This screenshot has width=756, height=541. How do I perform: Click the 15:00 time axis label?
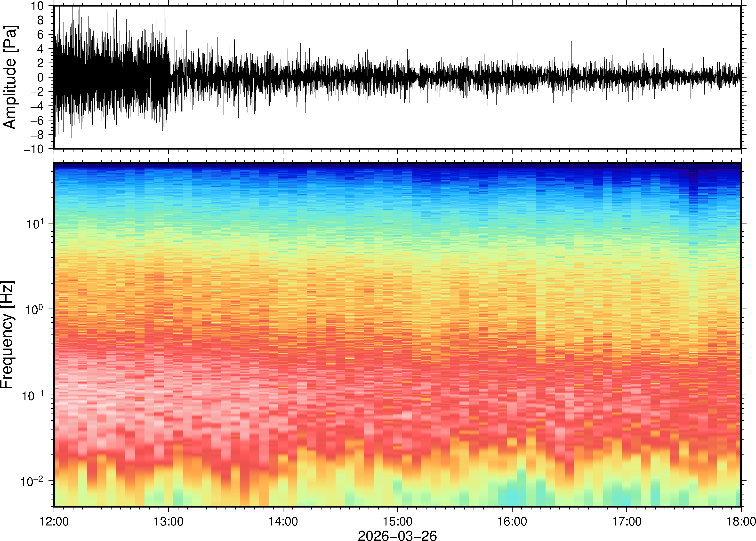coord(397,521)
